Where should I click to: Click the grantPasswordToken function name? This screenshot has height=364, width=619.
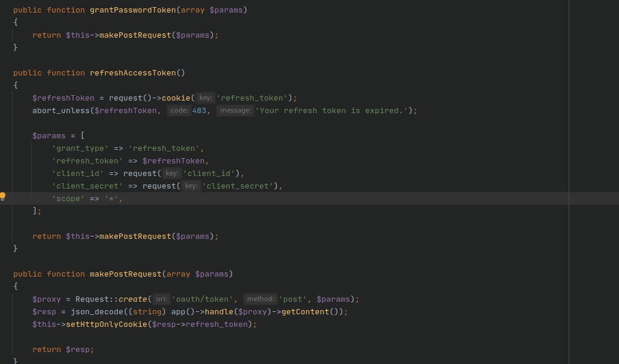[133, 10]
